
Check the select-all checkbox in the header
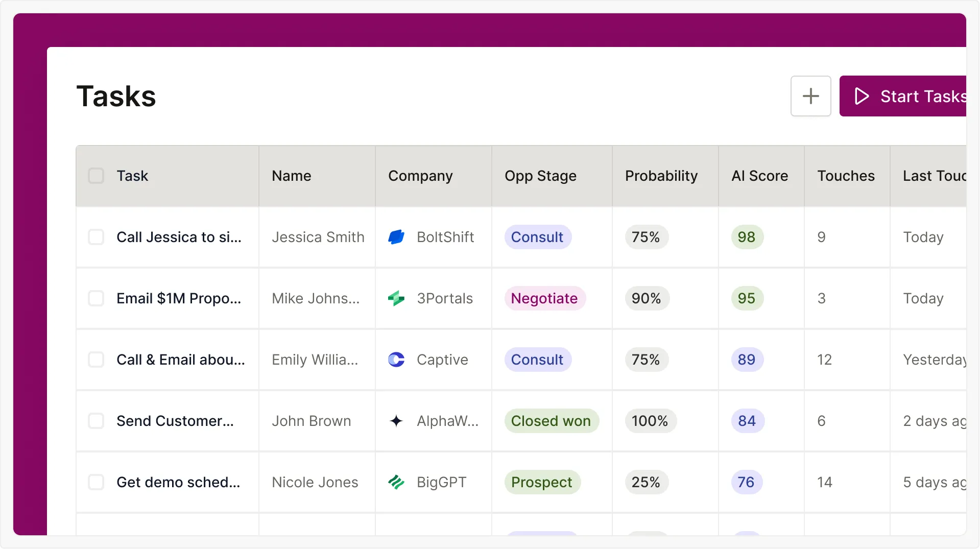point(97,175)
